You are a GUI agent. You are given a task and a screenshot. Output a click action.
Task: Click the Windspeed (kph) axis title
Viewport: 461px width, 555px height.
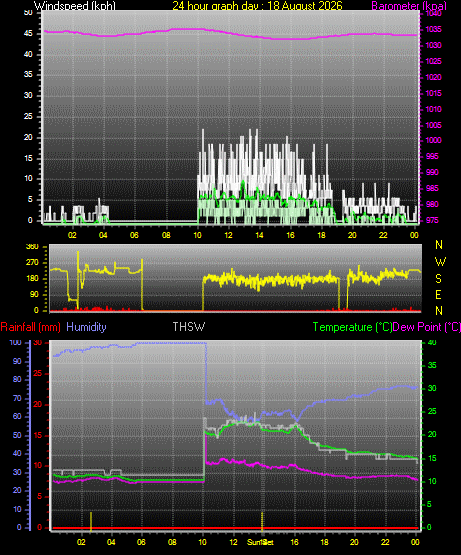point(75,5)
